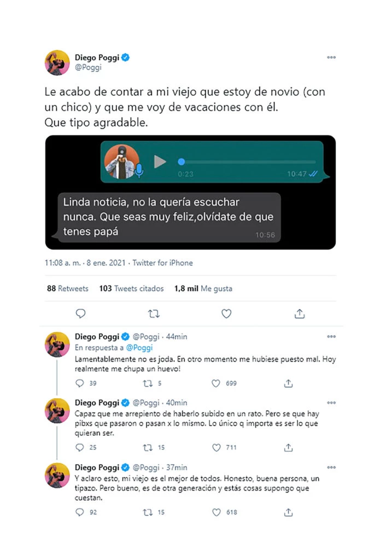Share the main tweet
392x560 pixels.
pyautogui.click(x=299, y=314)
